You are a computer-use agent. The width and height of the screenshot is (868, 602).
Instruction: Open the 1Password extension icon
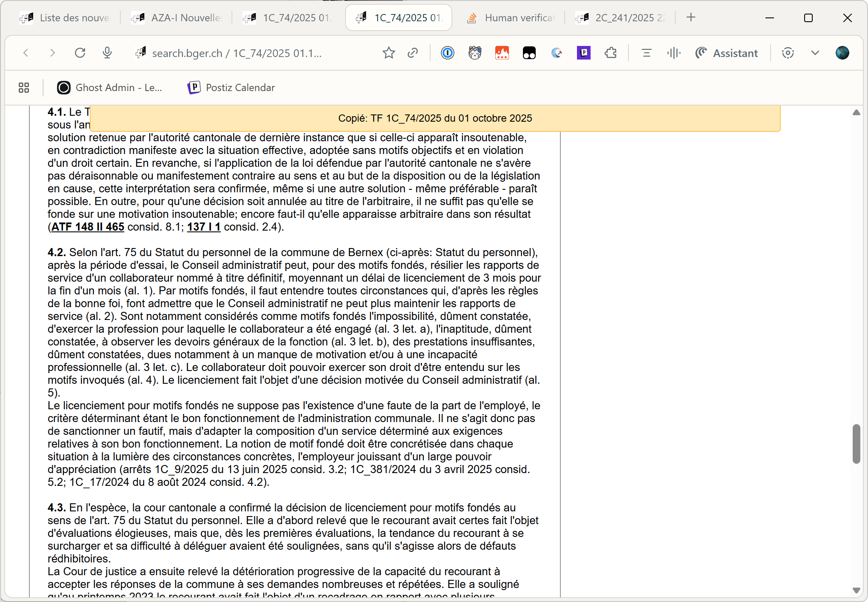pos(447,53)
